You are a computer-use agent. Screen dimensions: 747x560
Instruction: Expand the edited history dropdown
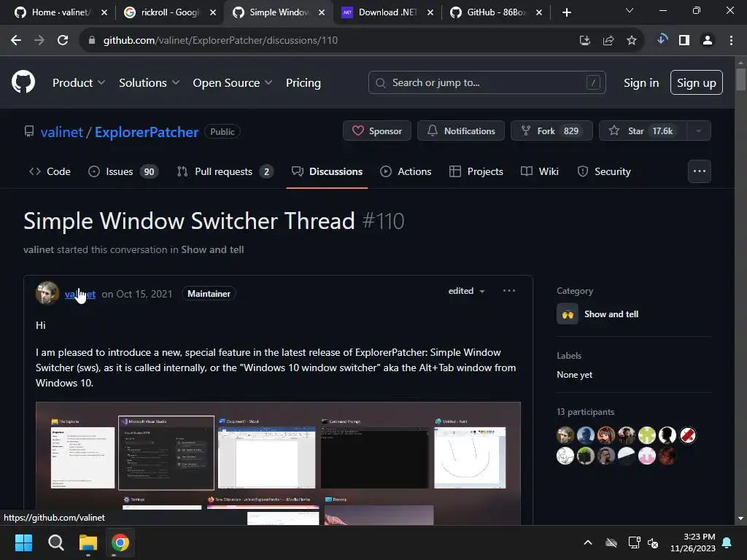[466, 291]
